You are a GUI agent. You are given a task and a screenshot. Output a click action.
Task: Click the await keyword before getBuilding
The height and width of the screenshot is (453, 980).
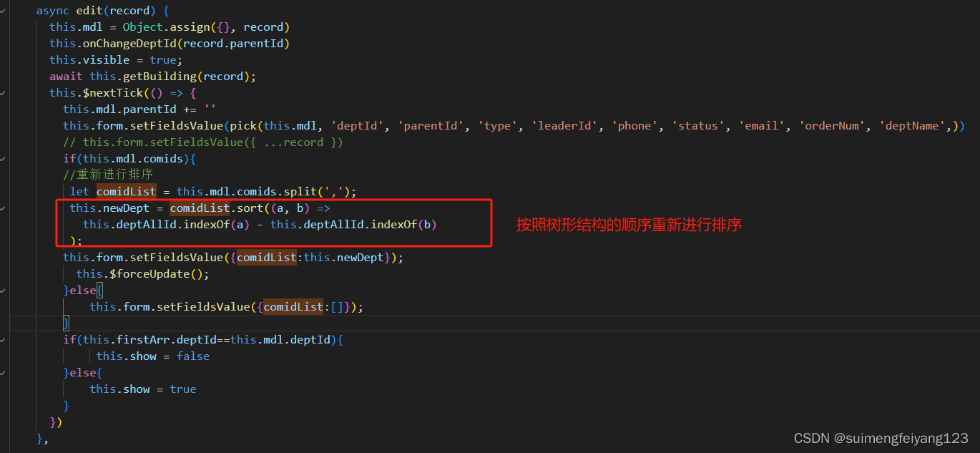(x=66, y=76)
